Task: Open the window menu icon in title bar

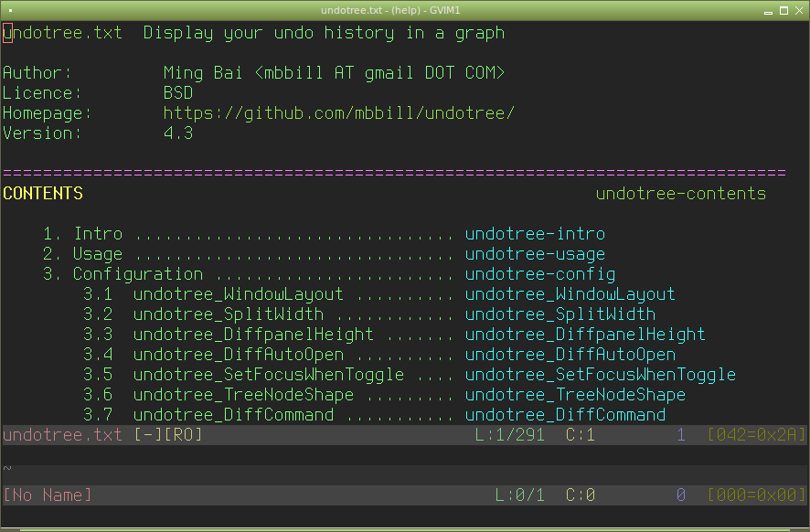Action: (10, 10)
